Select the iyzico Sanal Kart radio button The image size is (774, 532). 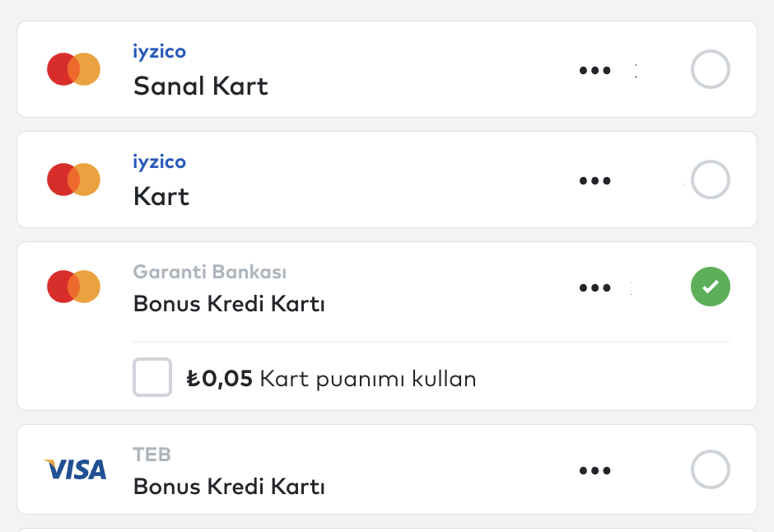click(710, 70)
